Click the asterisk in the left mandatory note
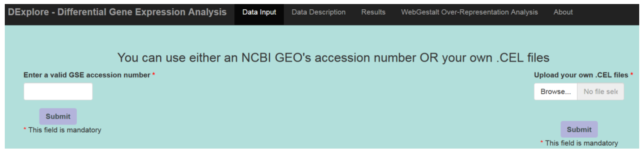The width and height of the screenshot is (644, 153). [x=25, y=129]
